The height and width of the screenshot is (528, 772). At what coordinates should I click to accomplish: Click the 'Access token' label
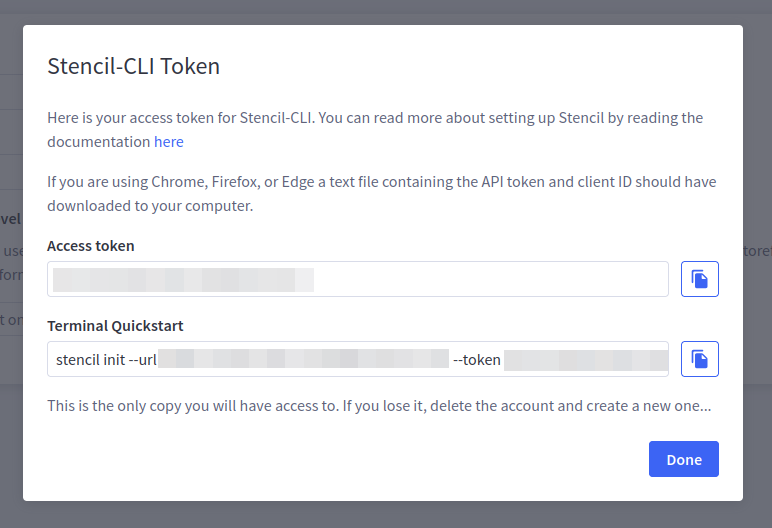click(x=91, y=246)
